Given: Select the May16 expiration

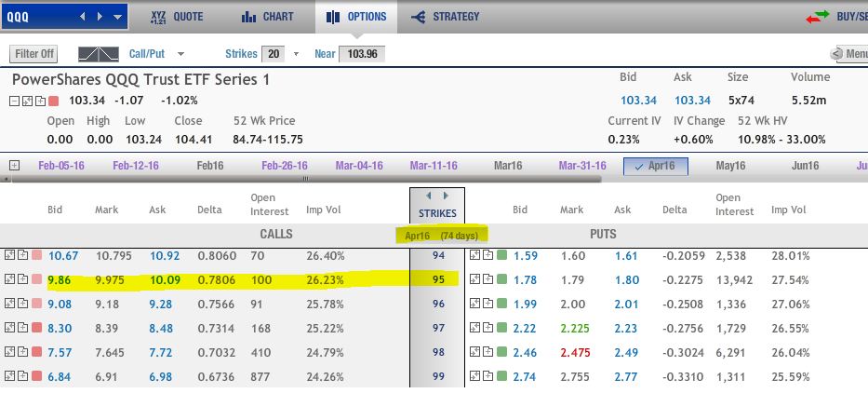Looking at the screenshot, I should tap(730, 166).
